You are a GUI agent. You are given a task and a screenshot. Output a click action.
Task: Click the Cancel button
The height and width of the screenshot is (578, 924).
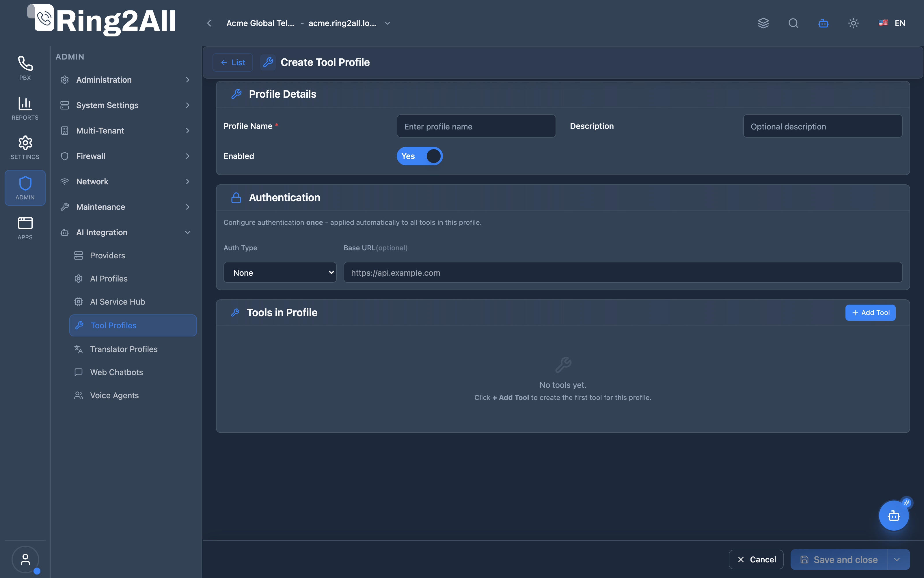[756, 559]
